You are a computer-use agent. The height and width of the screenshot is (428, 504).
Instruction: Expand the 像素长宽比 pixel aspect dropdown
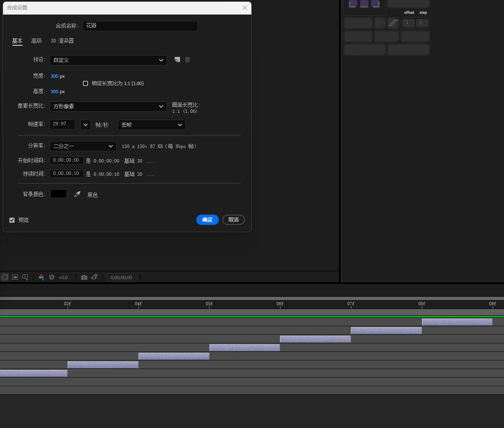coord(108,106)
